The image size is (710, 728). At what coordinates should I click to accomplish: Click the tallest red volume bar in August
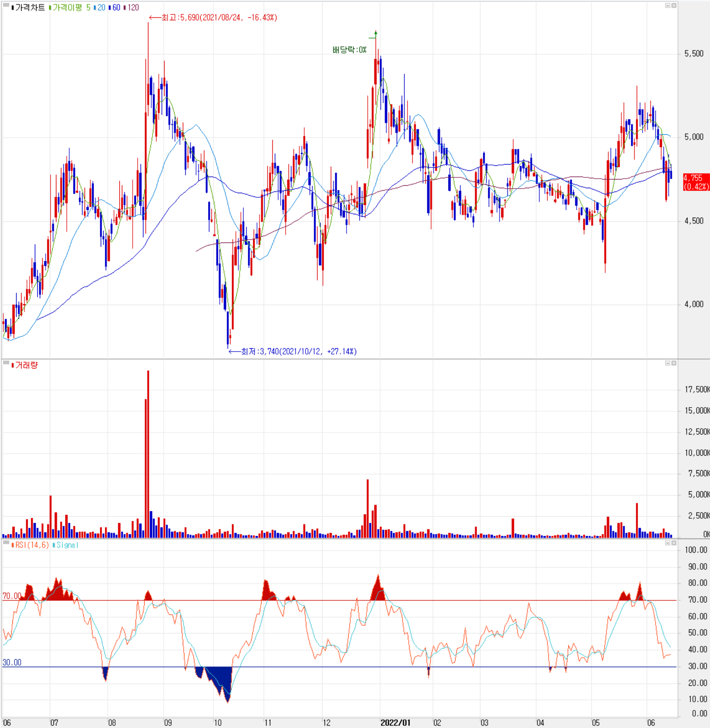pos(148,454)
